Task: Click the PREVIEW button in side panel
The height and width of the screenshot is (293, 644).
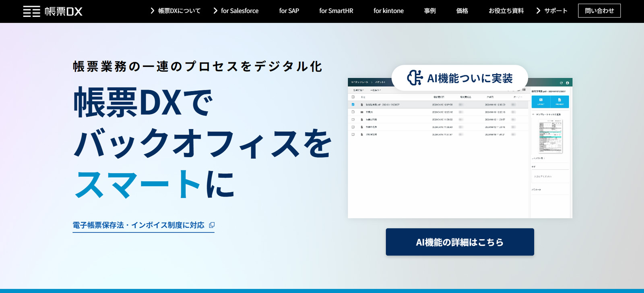Action: point(559,102)
